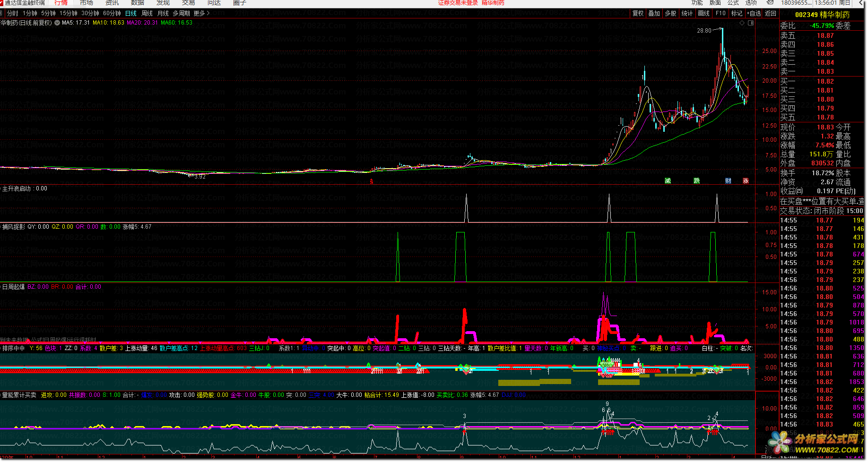The image size is (868, 462).
Task: Select the 5分钟 period
Action: (48, 13)
